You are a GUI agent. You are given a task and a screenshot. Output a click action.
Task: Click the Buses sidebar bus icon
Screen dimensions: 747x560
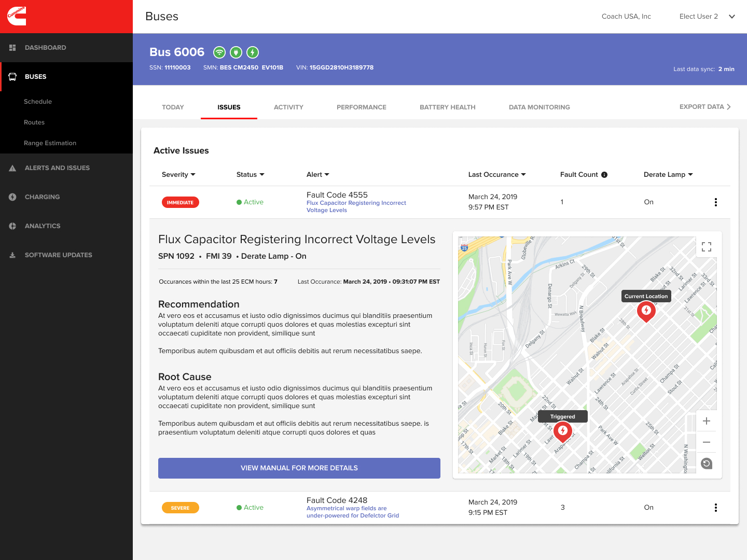pyautogui.click(x=12, y=77)
